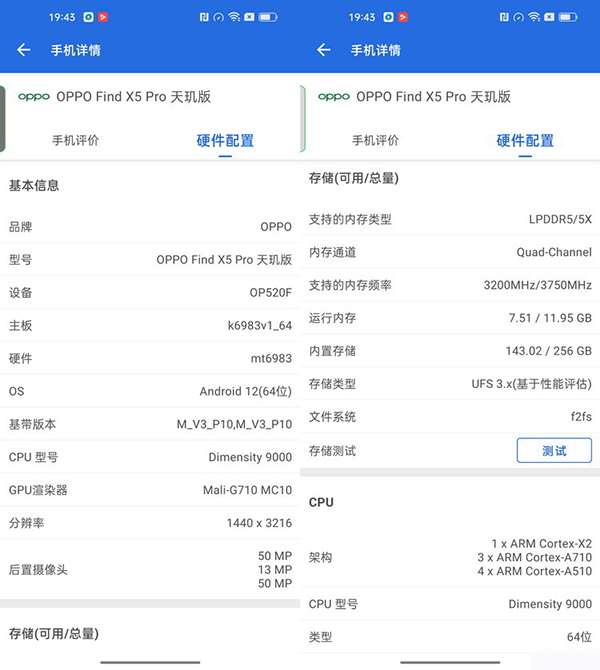This screenshot has height=670, width=600.
Task: Tap the NFC status icon on the left screen
Action: 204,17
